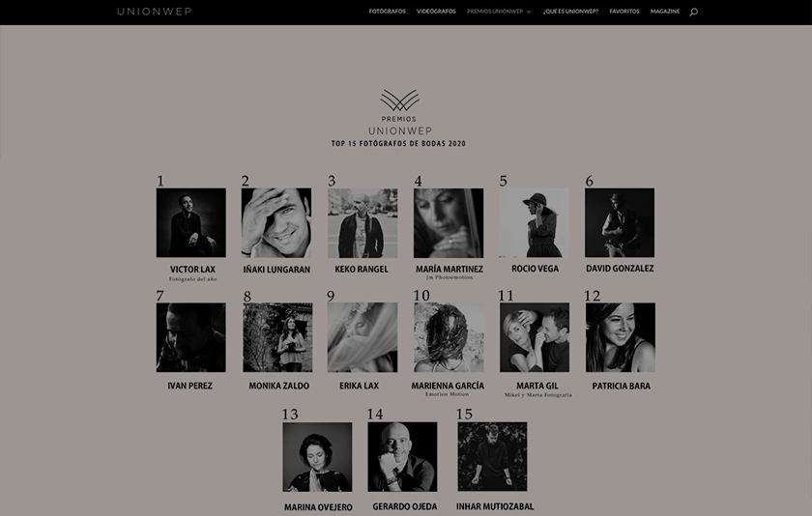The width and height of the screenshot is (812, 516).
Task: Open Iñaki Lungaran's portrait photo
Action: pyautogui.click(x=276, y=222)
